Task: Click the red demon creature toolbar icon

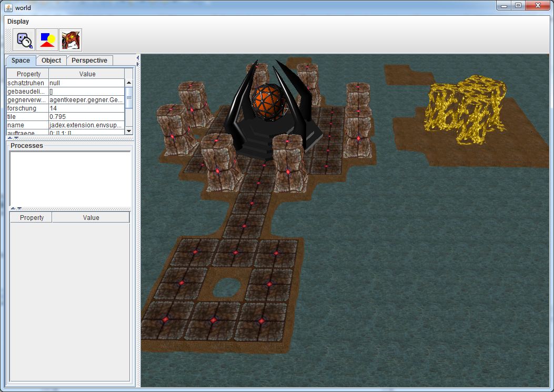Action: tap(70, 40)
